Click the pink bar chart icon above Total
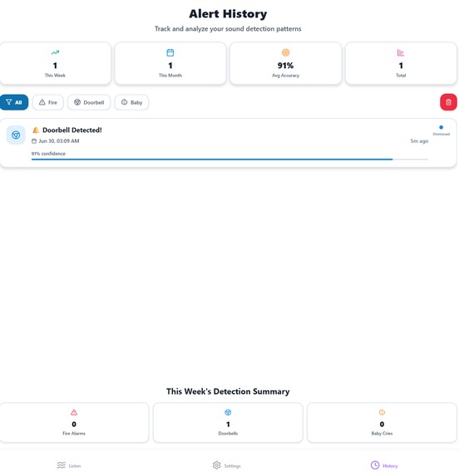459x476 pixels. pos(401,52)
